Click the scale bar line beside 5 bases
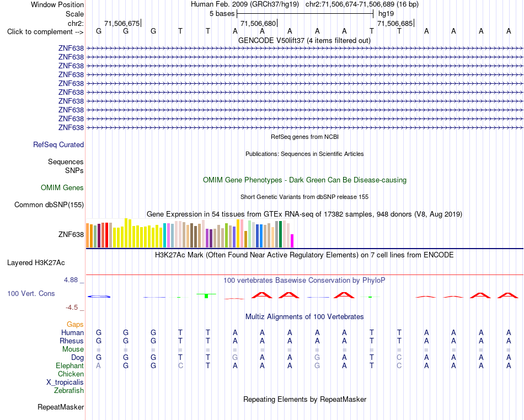This screenshot has height=420, width=524. coord(305,14)
